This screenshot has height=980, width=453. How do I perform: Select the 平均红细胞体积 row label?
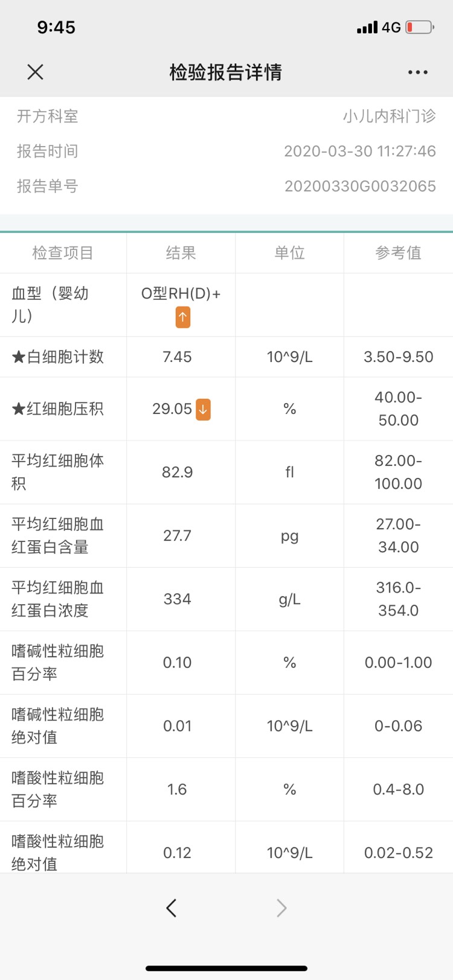(58, 472)
